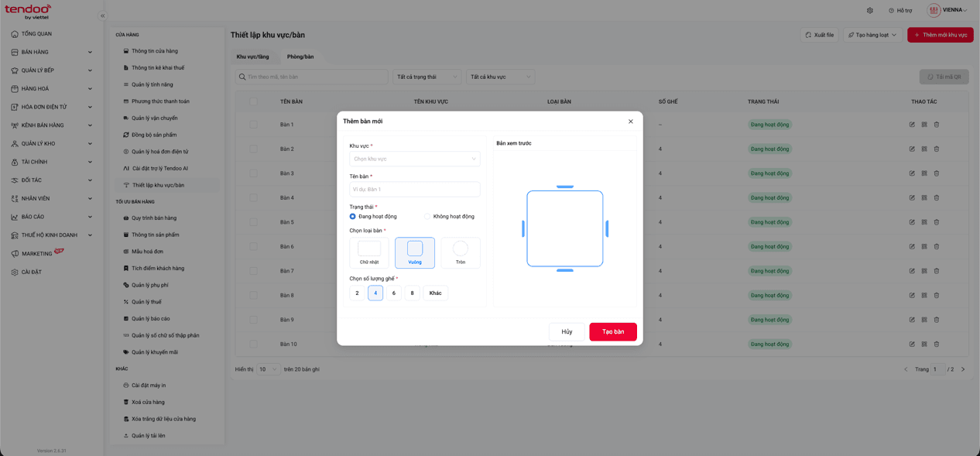The width and height of the screenshot is (980, 456).
Task: Click the Hủy cancel button
Action: coord(567,331)
